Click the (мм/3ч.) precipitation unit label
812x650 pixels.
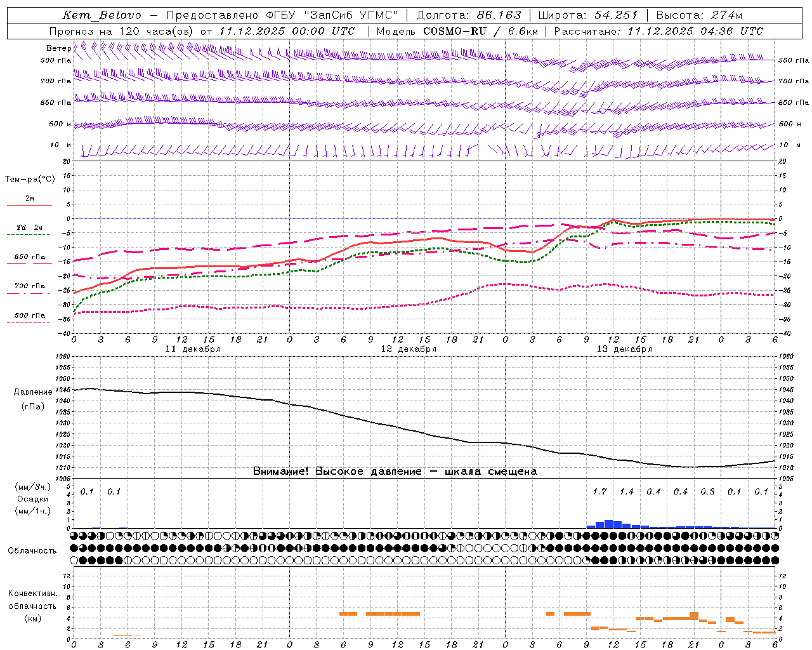[x=33, y=487]
